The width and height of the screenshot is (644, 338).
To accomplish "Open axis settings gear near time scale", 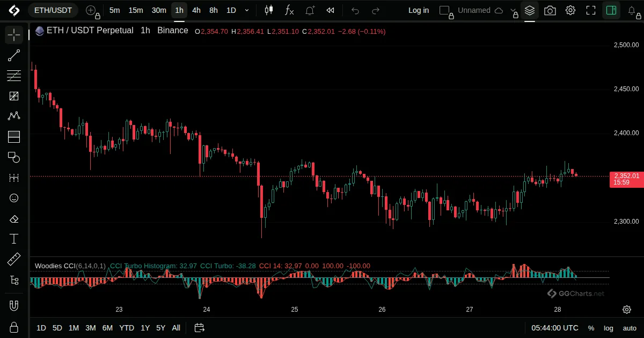I will pos(627,310).
